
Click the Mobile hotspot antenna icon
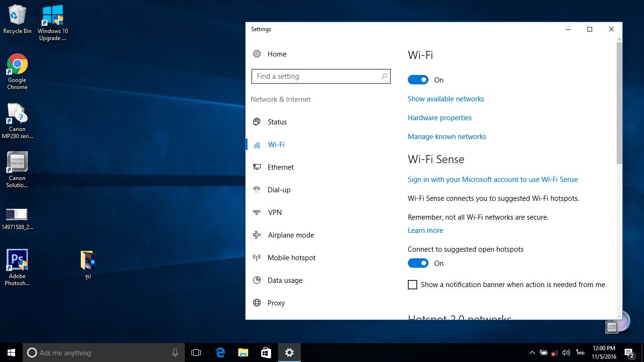click(x=257, y=257)
